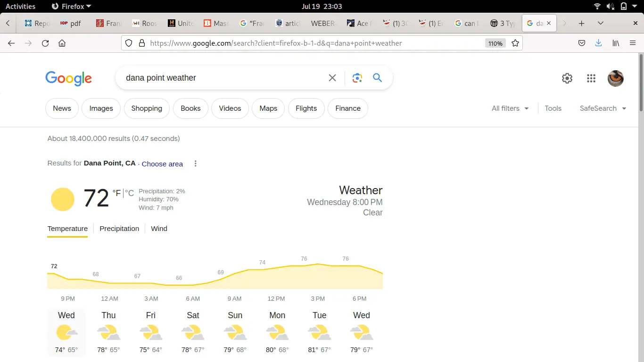The image size is (644, 362).
Task: Open the Google apps grid launcher
Action: coord(591,78)
